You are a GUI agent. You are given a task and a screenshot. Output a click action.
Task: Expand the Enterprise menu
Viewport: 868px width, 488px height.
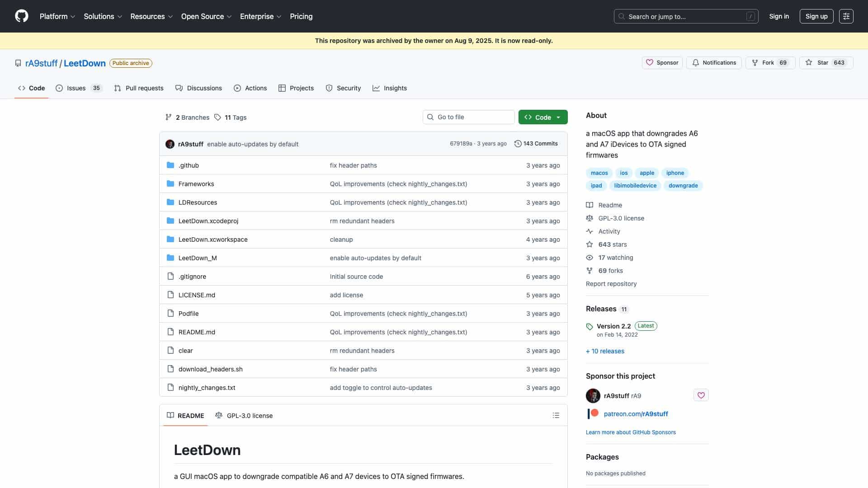(260, 16)
